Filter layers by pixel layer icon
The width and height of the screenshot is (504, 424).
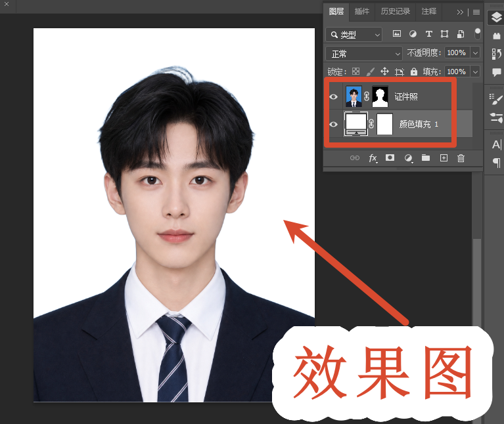(x=397, y=33)
